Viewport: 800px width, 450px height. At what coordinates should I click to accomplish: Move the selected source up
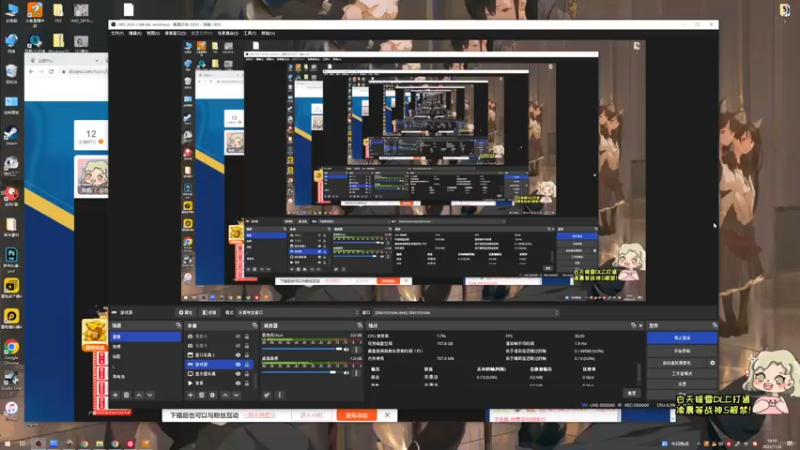(x=225, y=395)
